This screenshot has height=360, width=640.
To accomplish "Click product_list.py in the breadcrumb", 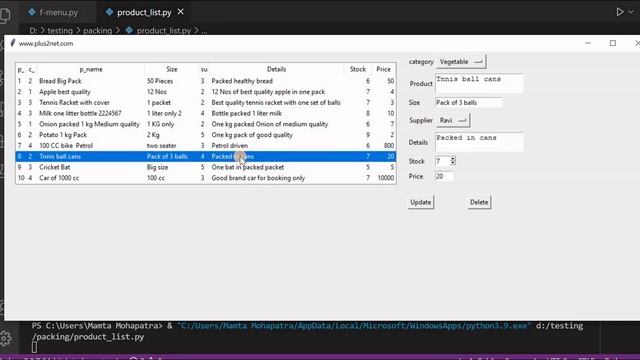I will pos(163,31).
